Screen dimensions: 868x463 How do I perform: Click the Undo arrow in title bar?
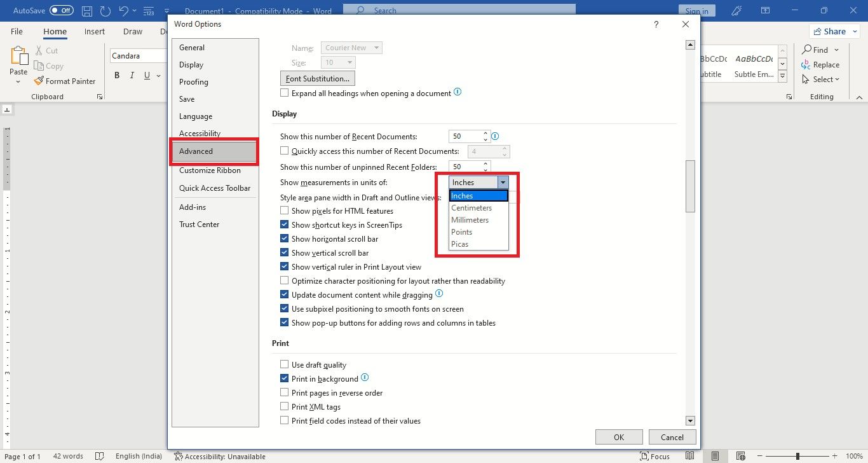(x=124, y=11)
